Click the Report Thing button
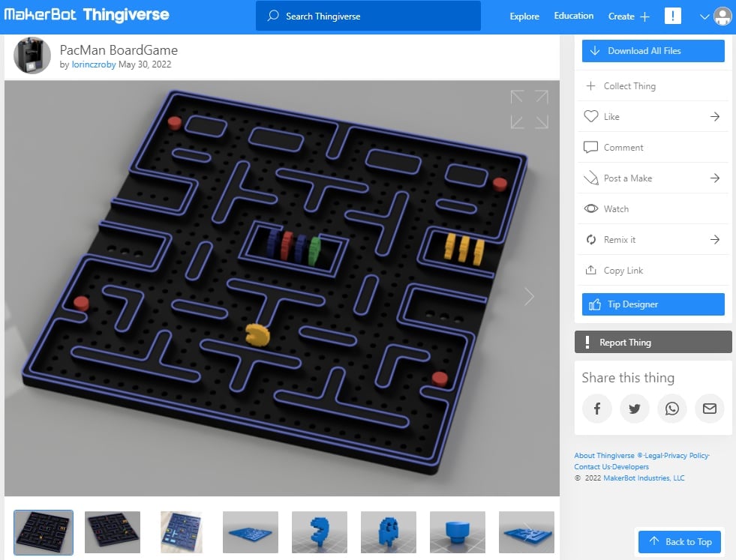Screen dimensions: 736x560 pyautogui.click(x=653, y=342)
